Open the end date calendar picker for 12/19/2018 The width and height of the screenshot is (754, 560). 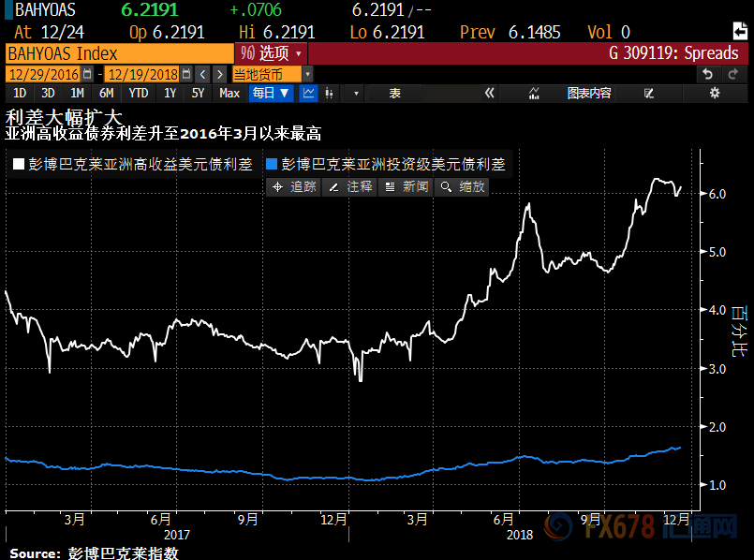coord(186,74)
